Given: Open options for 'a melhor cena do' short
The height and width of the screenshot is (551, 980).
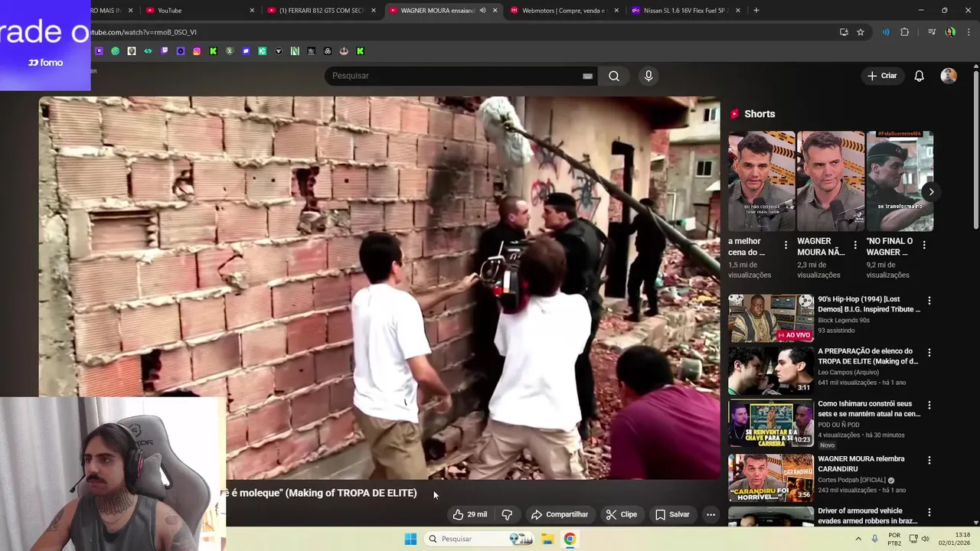Looking at the screenshot, I should point(786,245).
